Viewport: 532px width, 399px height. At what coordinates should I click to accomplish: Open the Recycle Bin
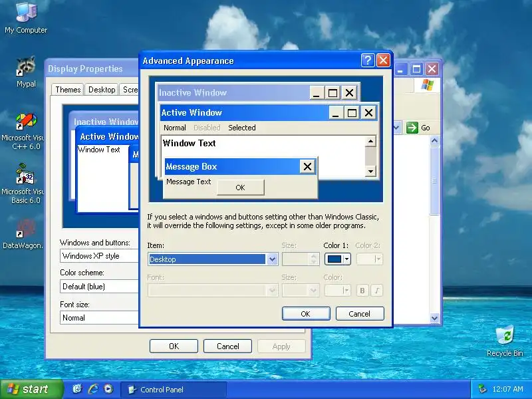tap(505, 341)
